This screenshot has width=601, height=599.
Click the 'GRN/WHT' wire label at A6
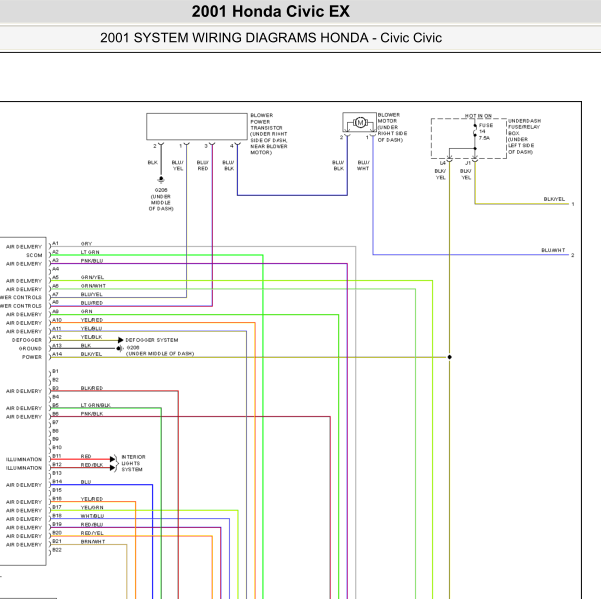pos(93,286)
